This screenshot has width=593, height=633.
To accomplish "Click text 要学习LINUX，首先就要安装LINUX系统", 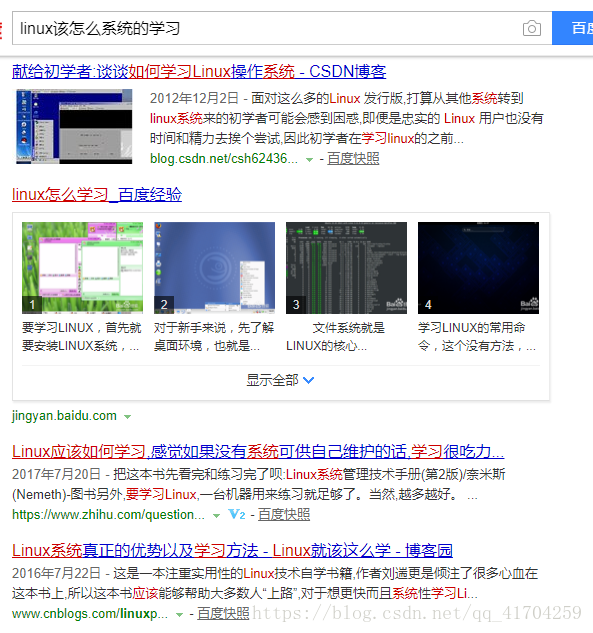I will pyautogui.click(x=82, y=337).
